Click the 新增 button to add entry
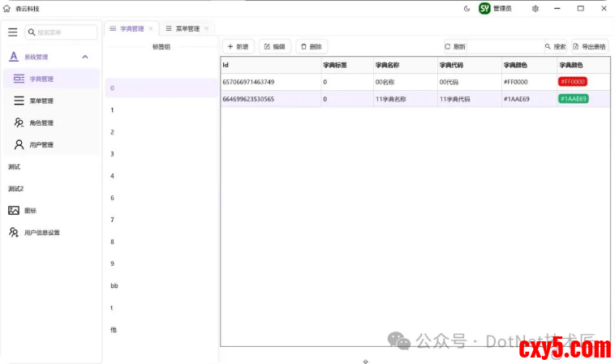This screenshot has width=615, height=364. [x=238, y=47]
